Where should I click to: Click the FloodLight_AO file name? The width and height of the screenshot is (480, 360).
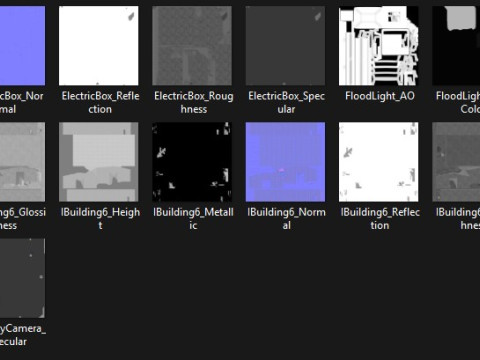(x=380, y=96)
